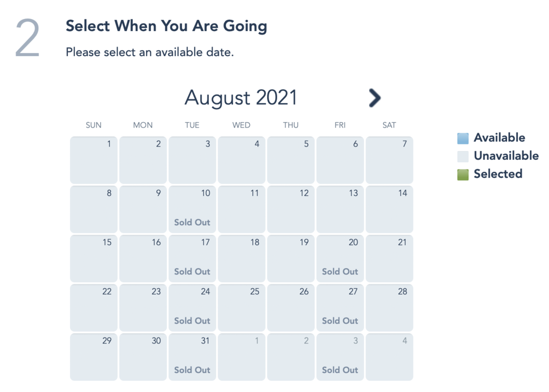Click Wednesday August 4 cell
Image resolution: width=549 pixels, height=392 pixels.
pos(242,160)
